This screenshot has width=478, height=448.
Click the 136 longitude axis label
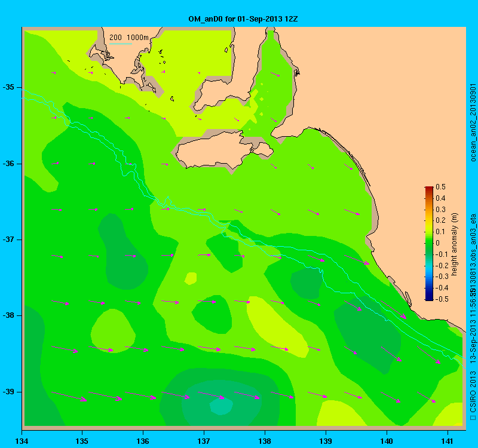[143, 441]
